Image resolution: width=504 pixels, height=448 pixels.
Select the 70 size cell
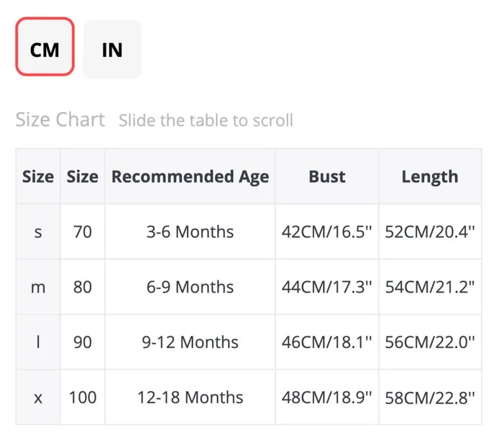coord(83,232)
